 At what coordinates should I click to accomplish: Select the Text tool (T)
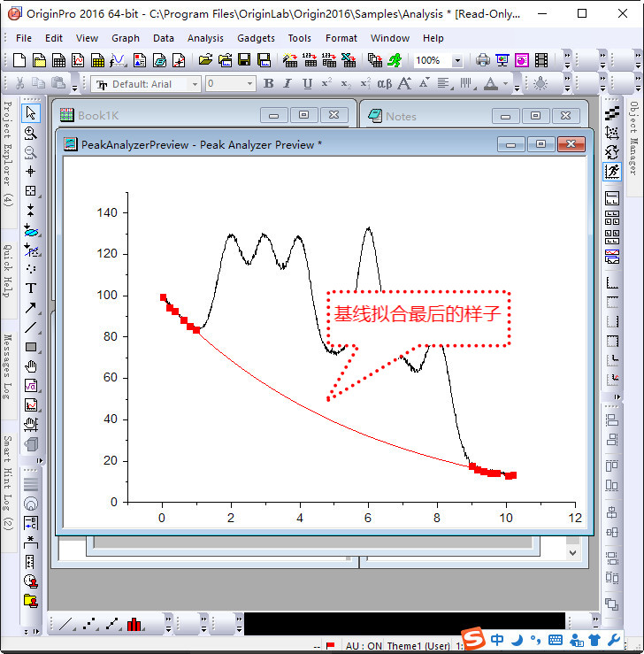tap(31, 288)
